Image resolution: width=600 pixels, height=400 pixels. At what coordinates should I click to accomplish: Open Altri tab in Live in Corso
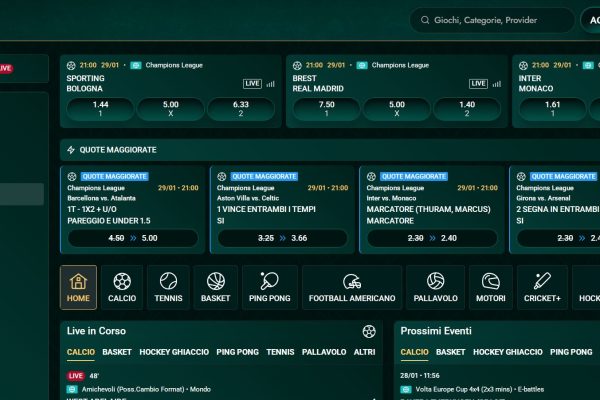[x=364, y=352]
